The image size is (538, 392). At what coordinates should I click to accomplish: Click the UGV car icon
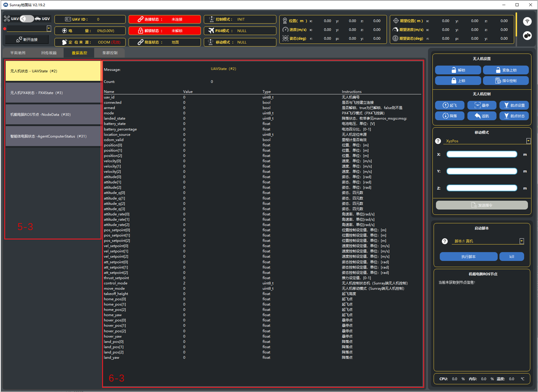coord(38,18)
